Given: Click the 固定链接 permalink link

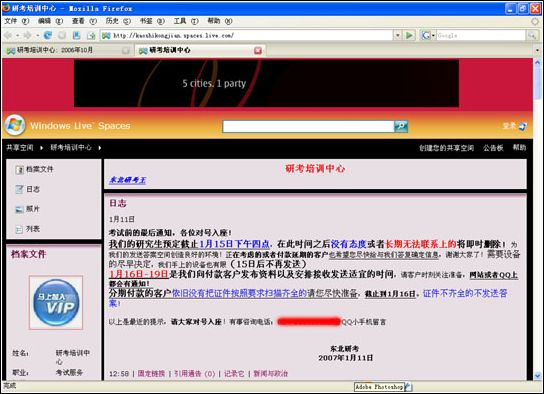Looking at the screenshot, I should click(151, 374).
